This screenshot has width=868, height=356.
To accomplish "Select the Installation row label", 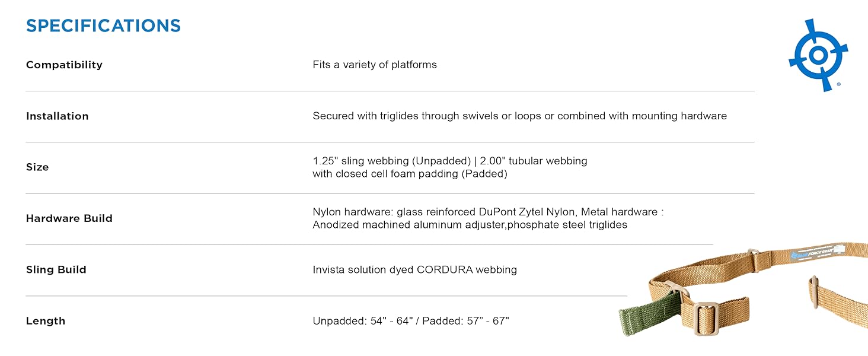I will pos(57,116).
